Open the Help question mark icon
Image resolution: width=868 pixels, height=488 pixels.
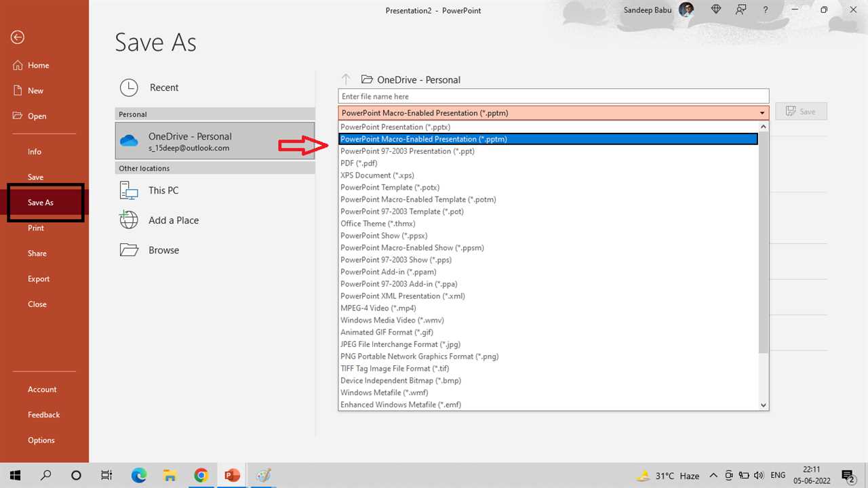(x=765, y=10)
